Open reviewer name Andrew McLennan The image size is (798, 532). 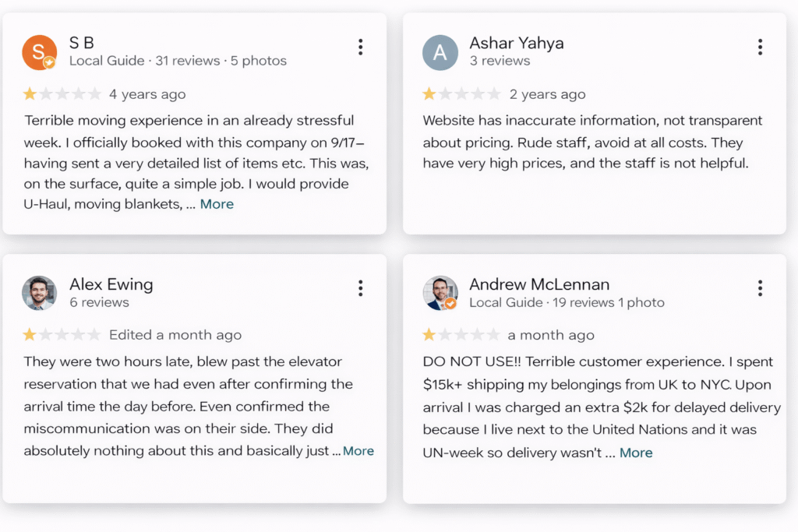[x=539, y=284]
